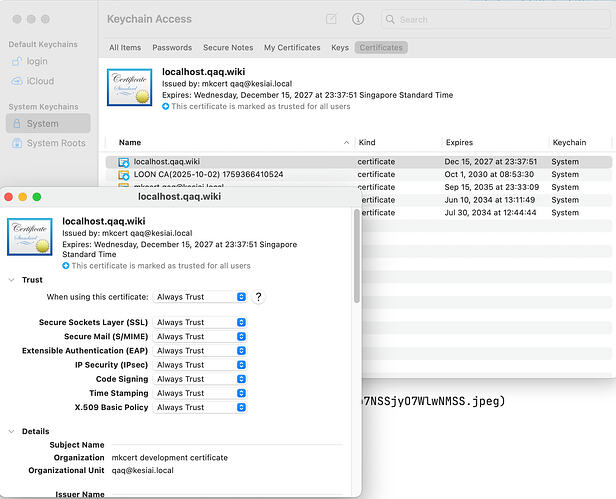Toggle the Name column sort arrow

pyautogui.click(x=346, y=142)
